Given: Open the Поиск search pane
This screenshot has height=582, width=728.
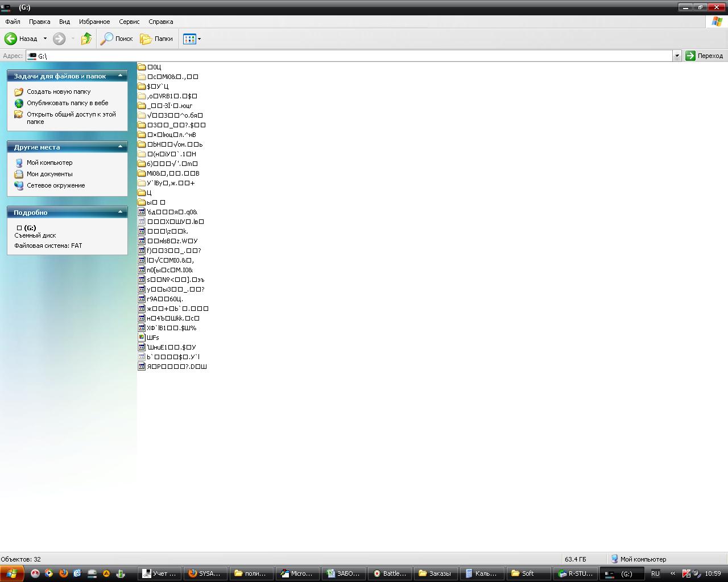Looking at the screenshot, I should (117, 39).
